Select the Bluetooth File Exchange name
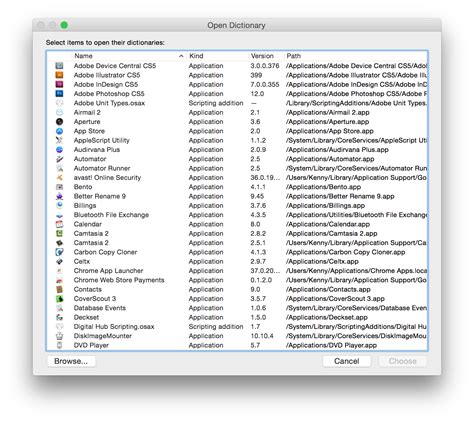The width and height of the screenshot is (474, 422). [111, 215]
